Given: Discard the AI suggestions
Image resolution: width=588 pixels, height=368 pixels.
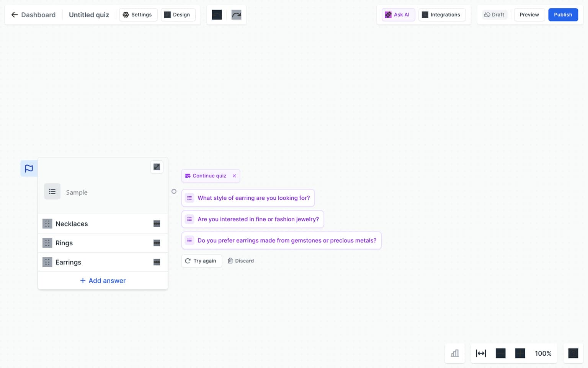Looking at the screenshot, I should point(241,261).
